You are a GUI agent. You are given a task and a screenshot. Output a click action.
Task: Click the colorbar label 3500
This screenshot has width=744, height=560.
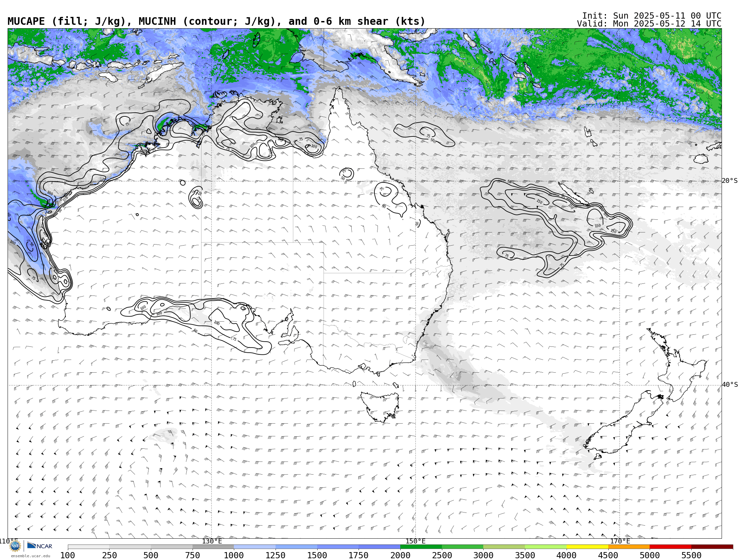click(x=525, y=555)
